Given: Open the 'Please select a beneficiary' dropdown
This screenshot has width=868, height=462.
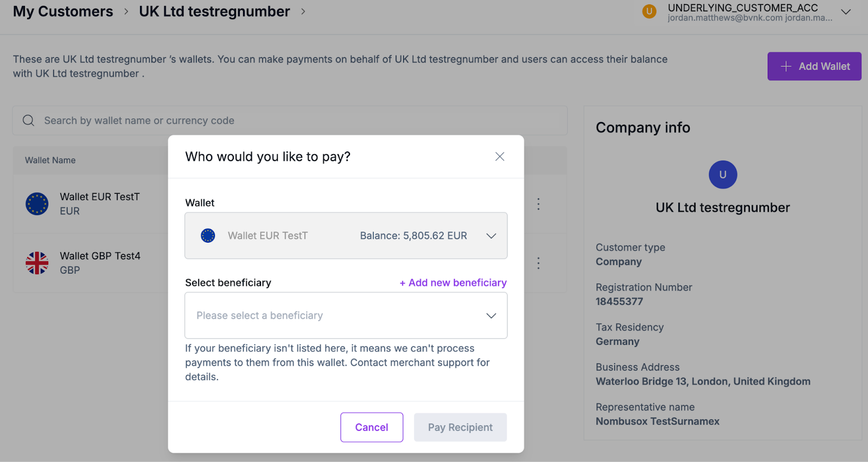Looking at the screenshot, I should tap(346, 315).
